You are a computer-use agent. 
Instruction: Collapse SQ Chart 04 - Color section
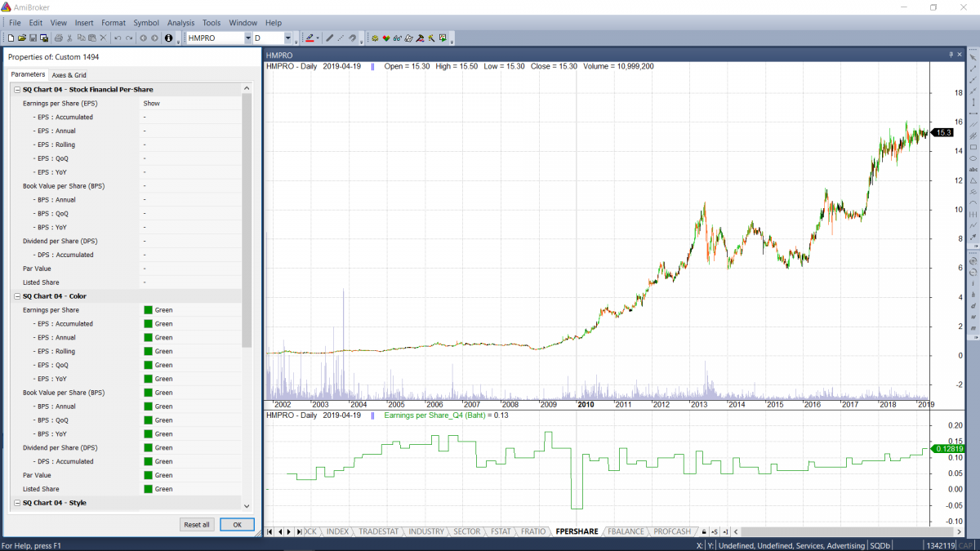point(17,296)
